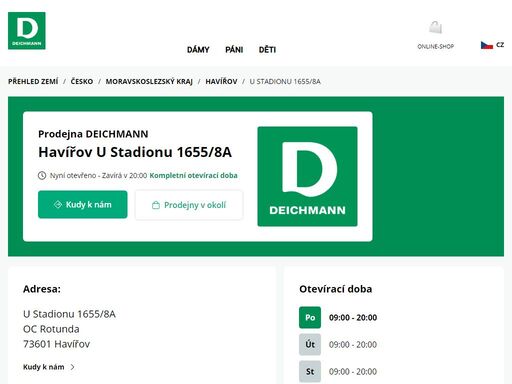Go to PŘEHLED ZEMÍ breadcrumb
512x384 pixels.
tap(33, 81)
